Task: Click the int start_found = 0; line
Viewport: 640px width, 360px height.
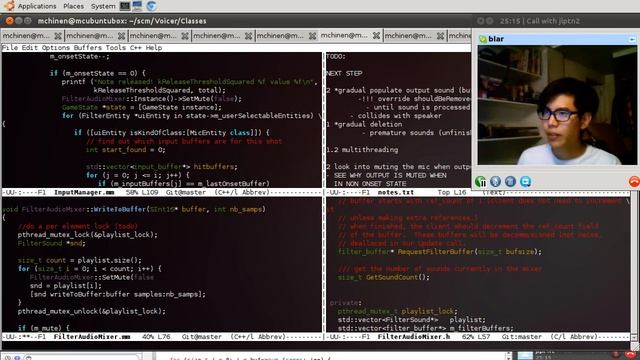Action: (x=126, y=150)
